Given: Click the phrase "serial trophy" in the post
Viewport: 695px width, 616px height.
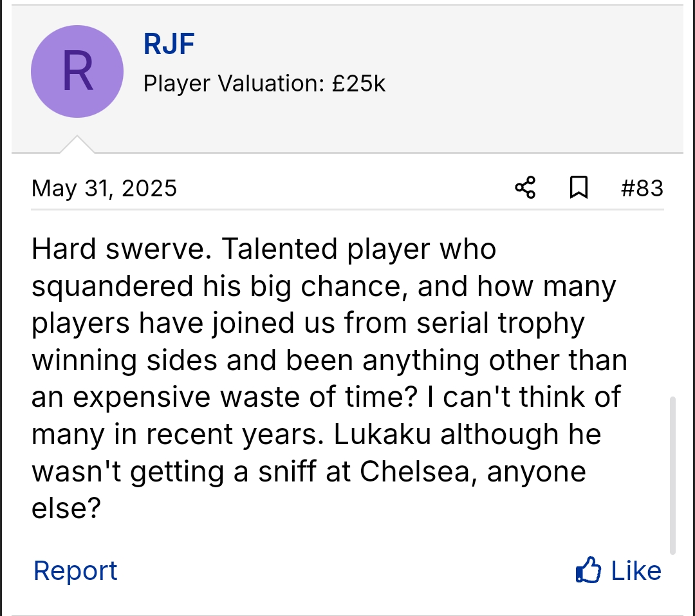Looking at the screenshot, I should click(x=500, y=323).
